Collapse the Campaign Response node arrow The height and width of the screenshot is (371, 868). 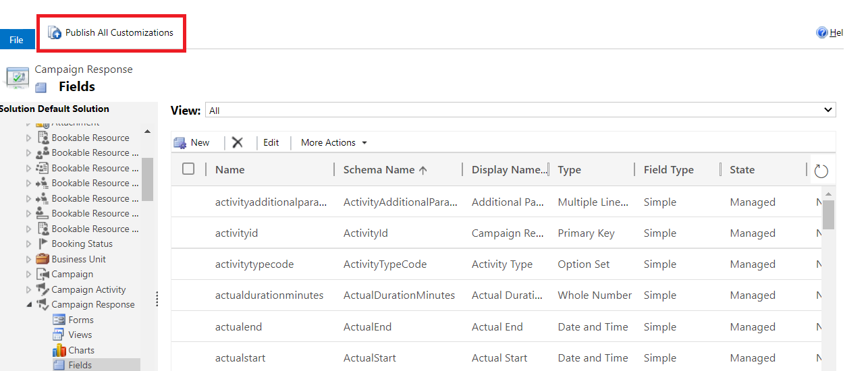coord(28,305)
